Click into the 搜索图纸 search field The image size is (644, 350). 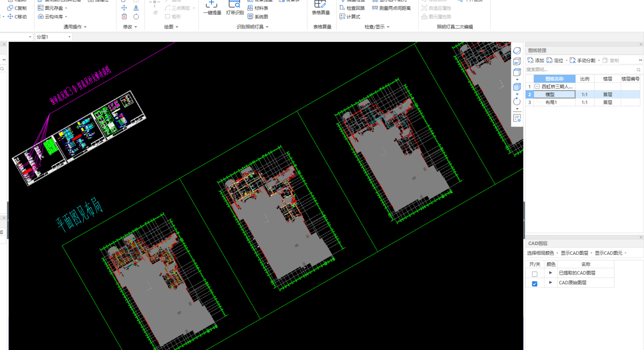pyautogui.click(x=580, y=70)
